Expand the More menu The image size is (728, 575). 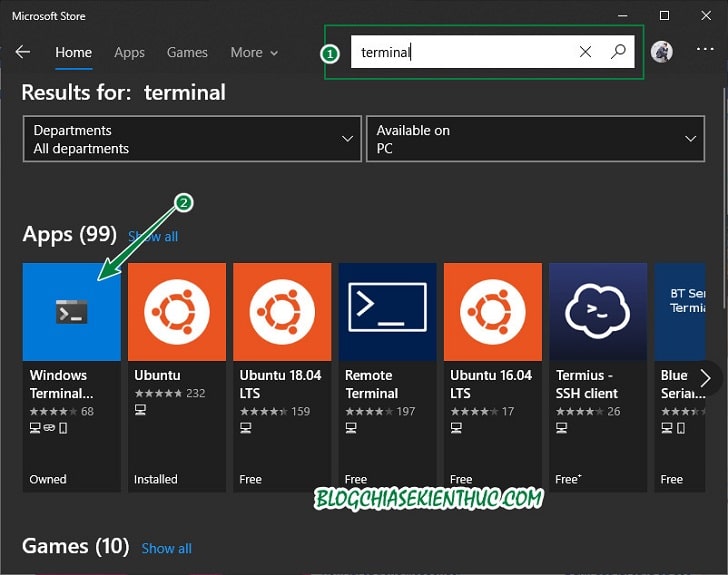click(x=254, y=52)
